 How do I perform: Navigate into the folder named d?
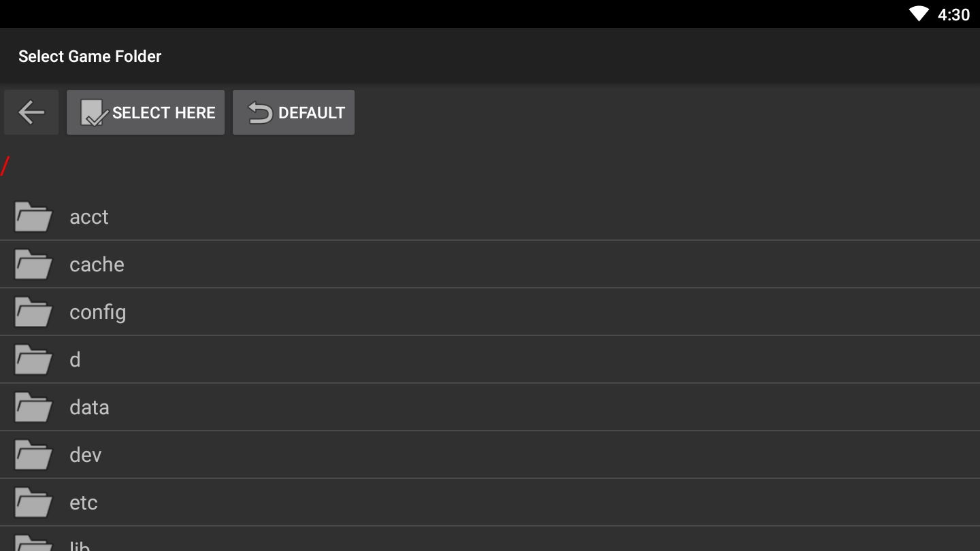490,359
